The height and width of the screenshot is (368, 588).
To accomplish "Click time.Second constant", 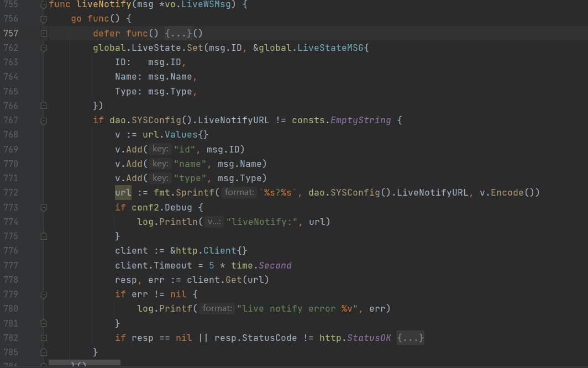I will [x=261, y=266].
